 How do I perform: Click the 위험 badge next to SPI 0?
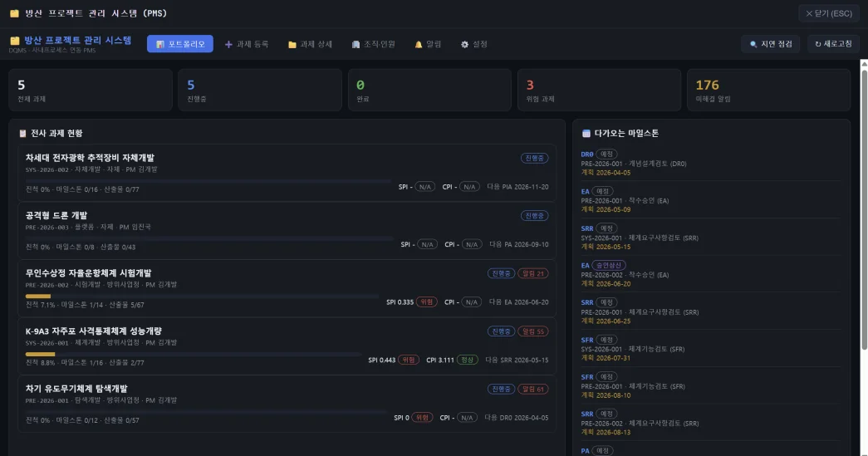(x=422, y=418)
